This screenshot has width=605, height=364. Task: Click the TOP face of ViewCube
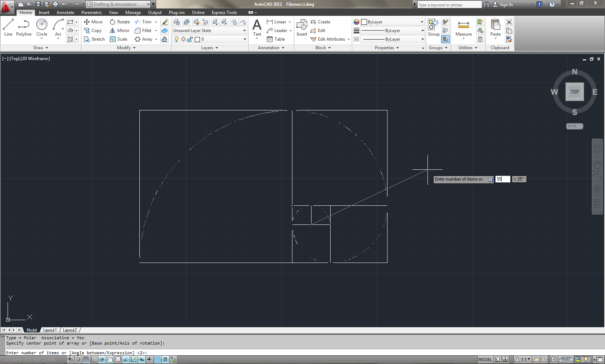[x=574, y=92]
